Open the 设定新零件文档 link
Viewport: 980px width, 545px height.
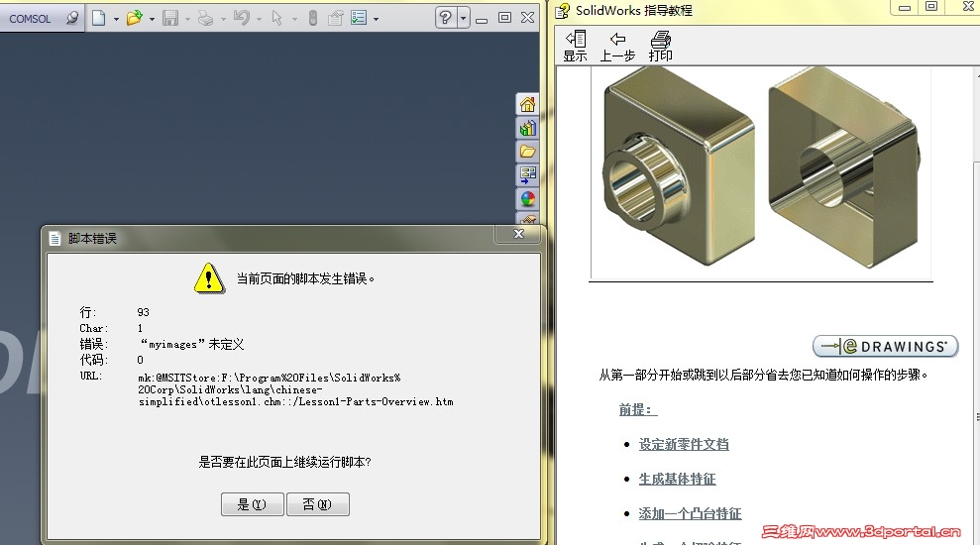point(684,444)
